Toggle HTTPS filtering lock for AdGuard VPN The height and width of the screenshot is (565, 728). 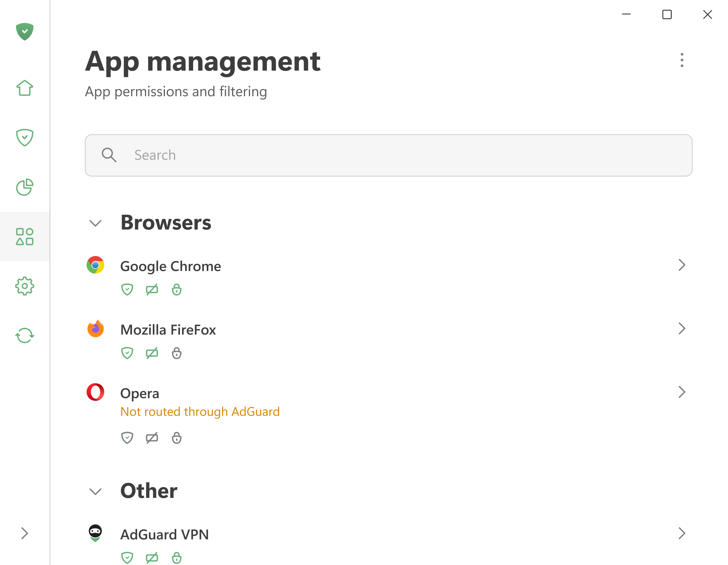click(x=177, y=558)
